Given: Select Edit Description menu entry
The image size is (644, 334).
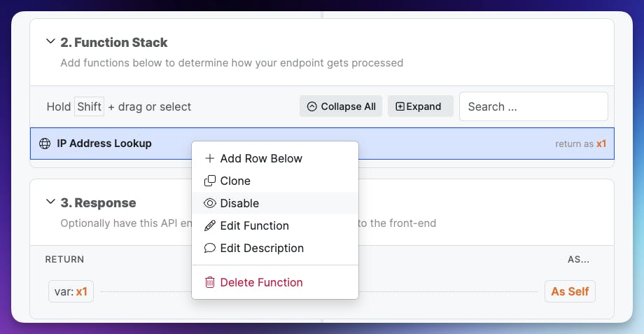Looking at the screenshot, I should coord(262,248).
